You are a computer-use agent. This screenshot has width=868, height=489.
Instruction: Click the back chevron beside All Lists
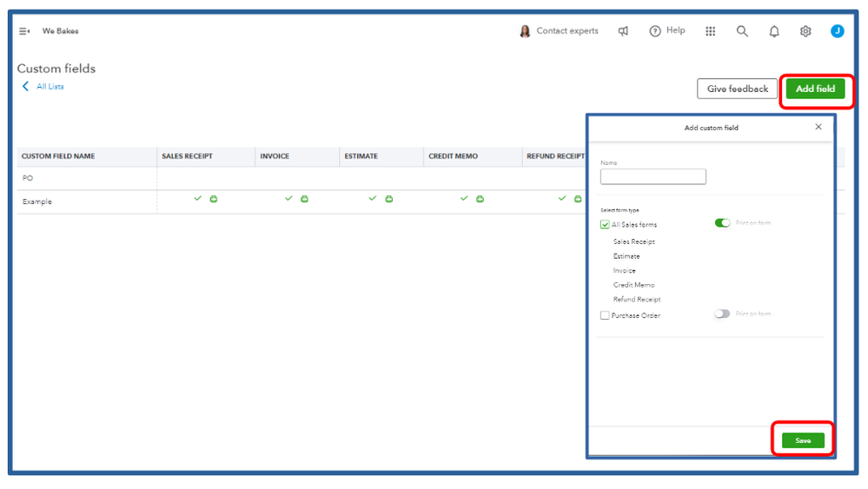click(25, 86)
